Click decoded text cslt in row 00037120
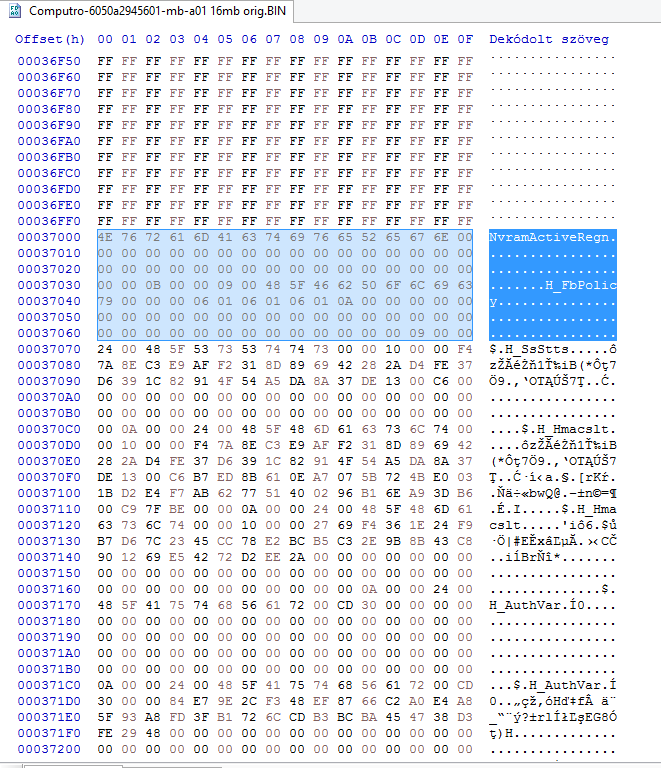661x768 pixels. (x=505, y=525)
